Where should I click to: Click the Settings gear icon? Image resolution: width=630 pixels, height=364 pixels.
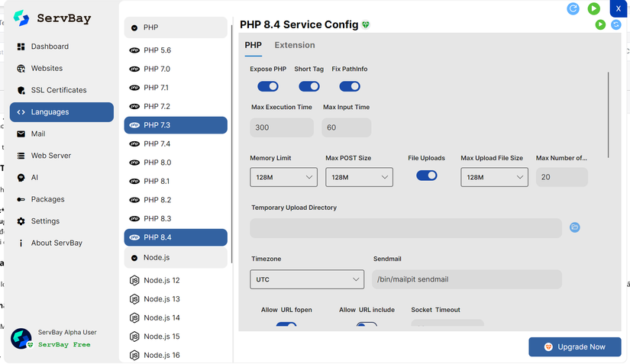point(21,221)
